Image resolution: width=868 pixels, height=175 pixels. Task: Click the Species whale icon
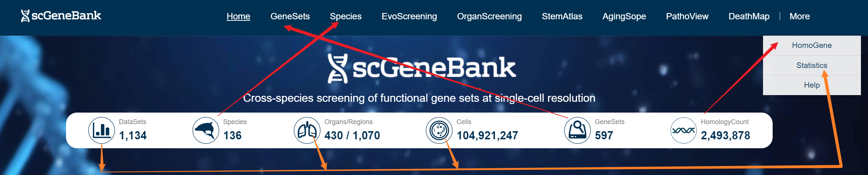click(206, 130)
